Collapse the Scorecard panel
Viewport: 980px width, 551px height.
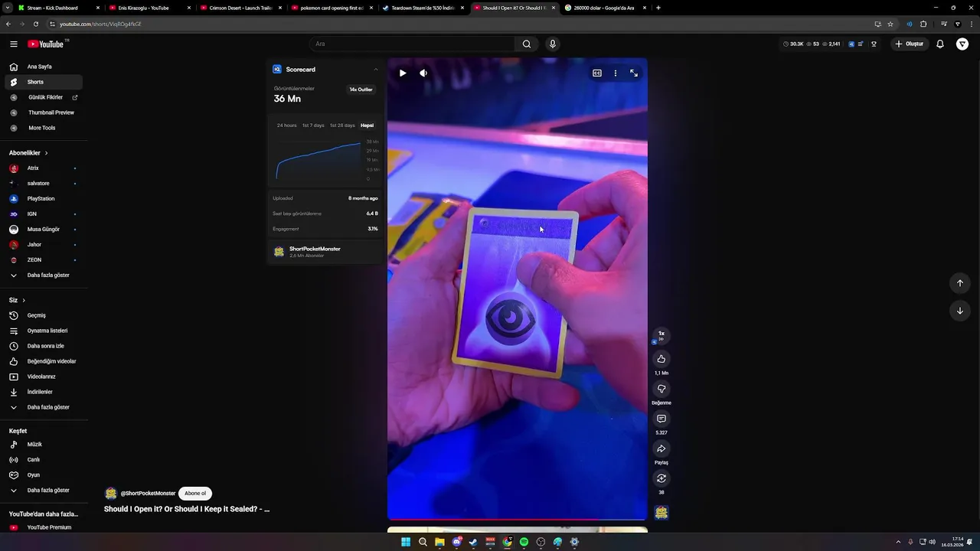click(376, 70)
